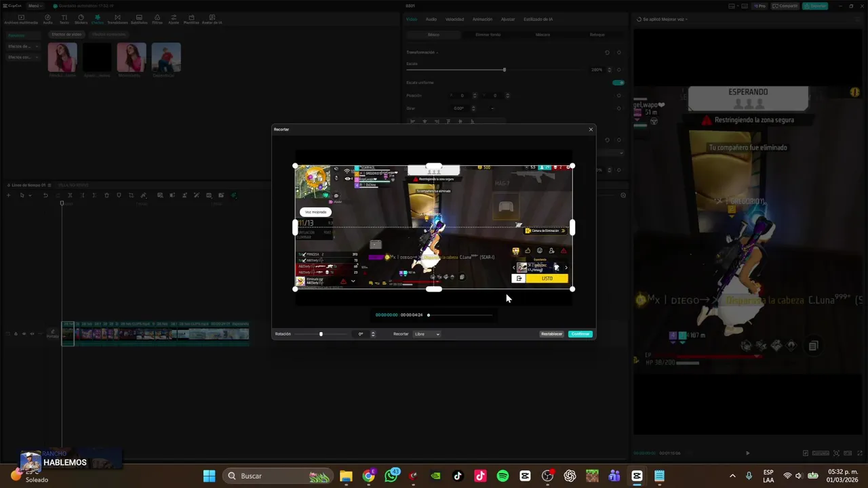Open ChatGPT from taskbar

pos(570,476)
